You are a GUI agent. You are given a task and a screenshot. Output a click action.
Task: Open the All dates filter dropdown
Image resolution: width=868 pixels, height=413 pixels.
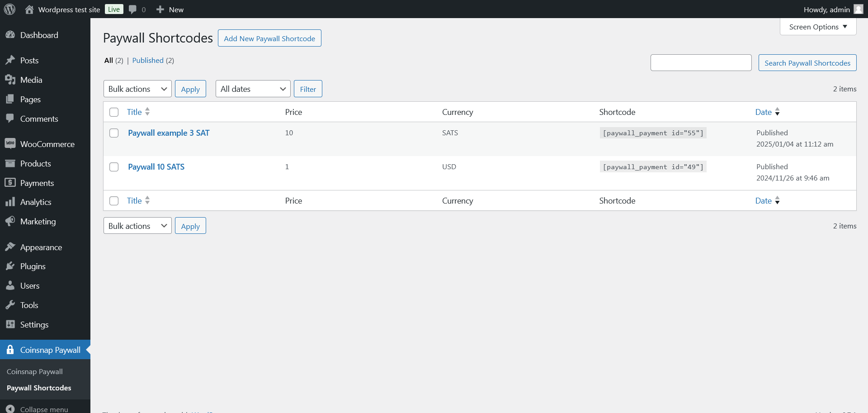tap(252, 89)
